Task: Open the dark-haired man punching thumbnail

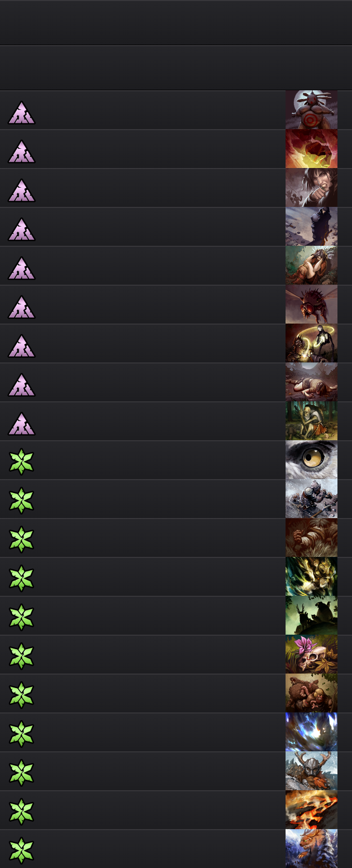Action: click(x=312, y=188)
